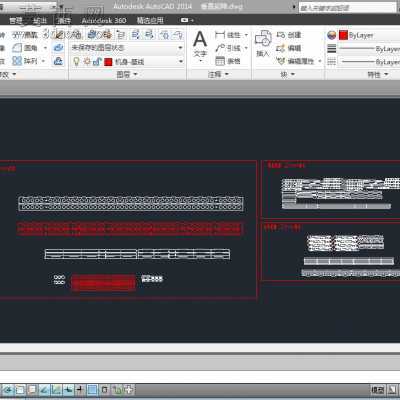The width and height of the screenshot is (400, 400).
Task: Open the lineweight ByLayer dropdown
Action: tap(369, 49)
